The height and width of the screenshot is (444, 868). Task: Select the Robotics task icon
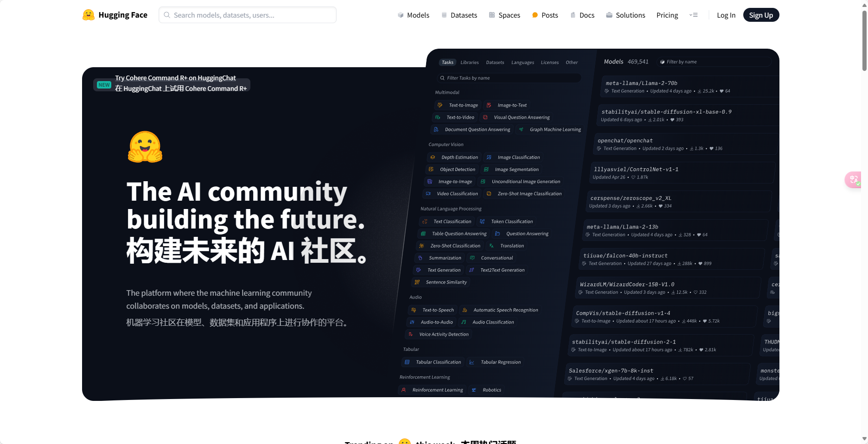pyautogui.click(x=474, y=390)
